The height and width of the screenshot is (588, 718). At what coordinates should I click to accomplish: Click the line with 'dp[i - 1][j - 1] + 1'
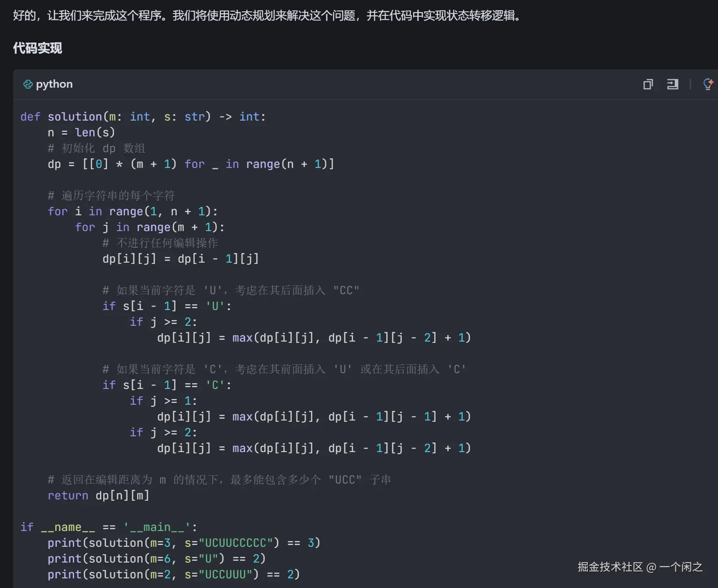coord(314,417)
